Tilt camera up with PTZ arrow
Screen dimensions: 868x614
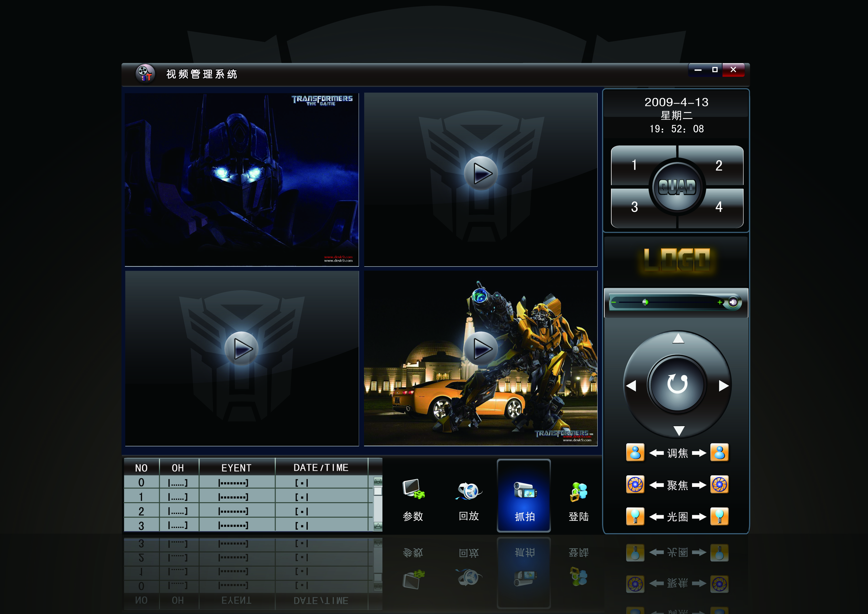point(679,338)
